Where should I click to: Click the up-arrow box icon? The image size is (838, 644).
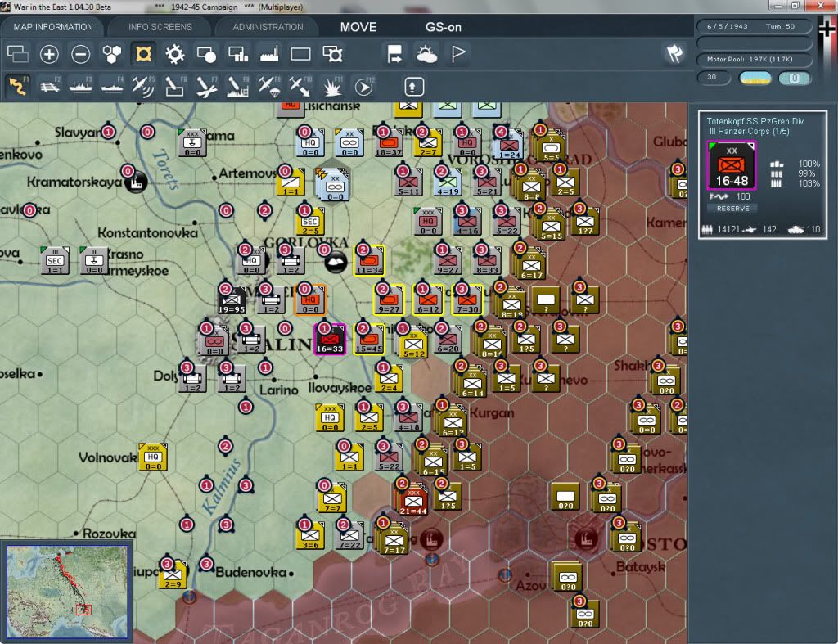coord(413,87)
